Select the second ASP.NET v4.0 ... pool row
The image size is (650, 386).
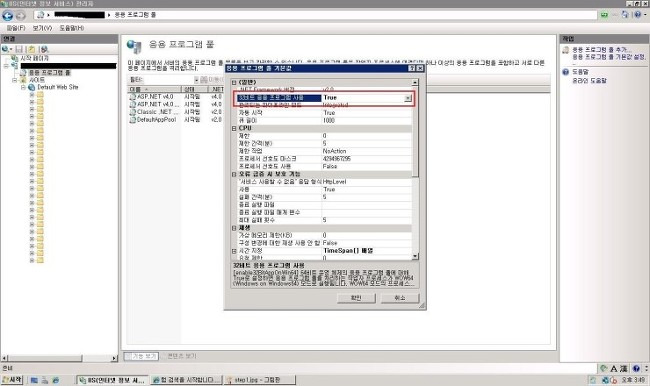156,104
